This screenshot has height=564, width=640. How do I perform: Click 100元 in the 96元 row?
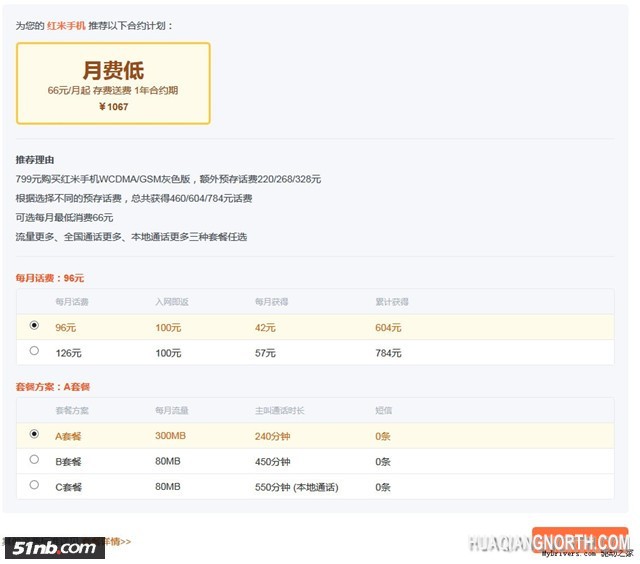[x=168, y=328]
